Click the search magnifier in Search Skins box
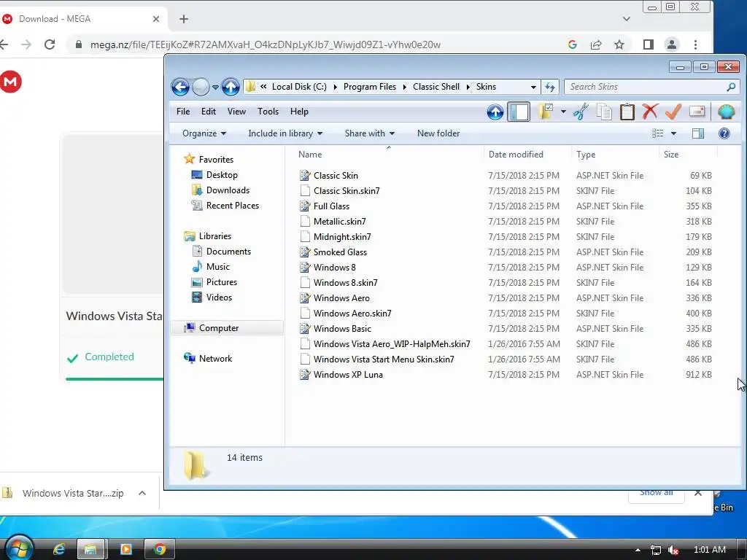The image size is (747, 560). pyautogui.click(x=731, y=87)
